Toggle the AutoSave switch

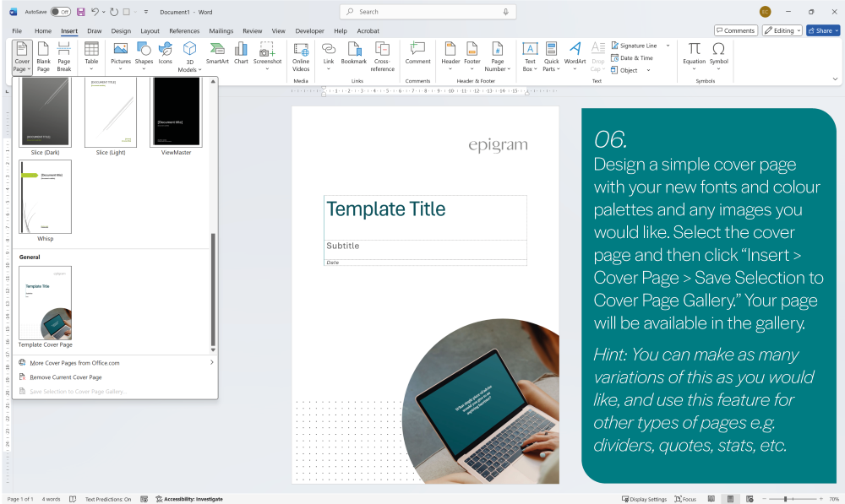[x=60, y=12]
